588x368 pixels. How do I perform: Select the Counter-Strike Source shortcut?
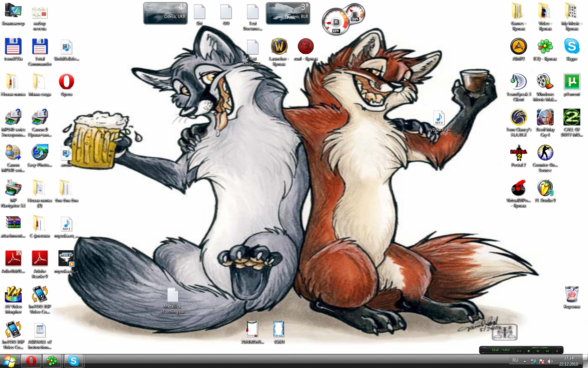click(x=545, y=153)
